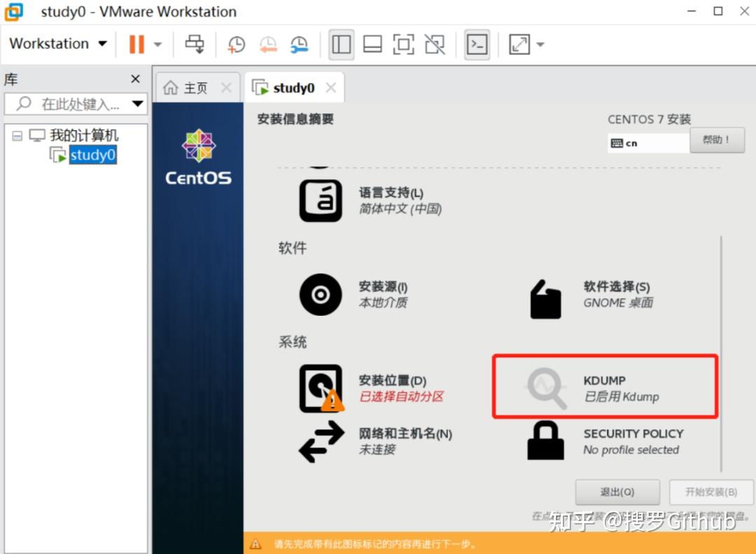Click the SECURITY POLICY label
The height and width of the screenshot is (554, 756).
pyautogui.click(x=633, y=434)
